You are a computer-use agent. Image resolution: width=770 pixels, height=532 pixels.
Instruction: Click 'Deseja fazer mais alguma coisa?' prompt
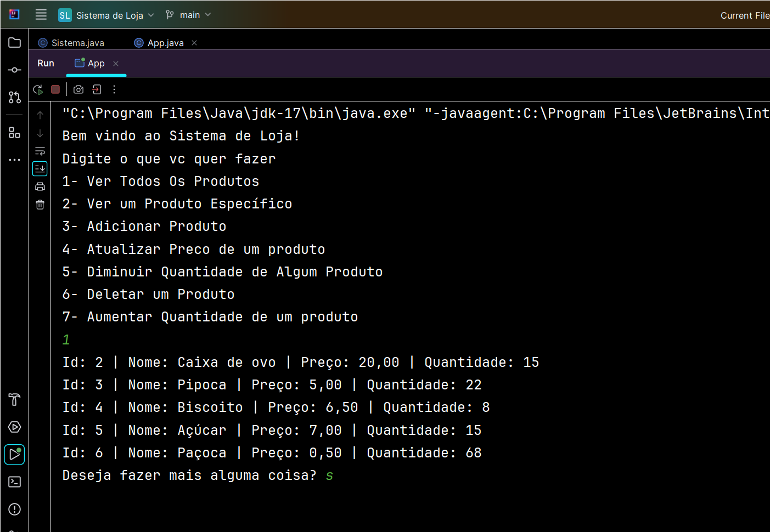[189, 476]
